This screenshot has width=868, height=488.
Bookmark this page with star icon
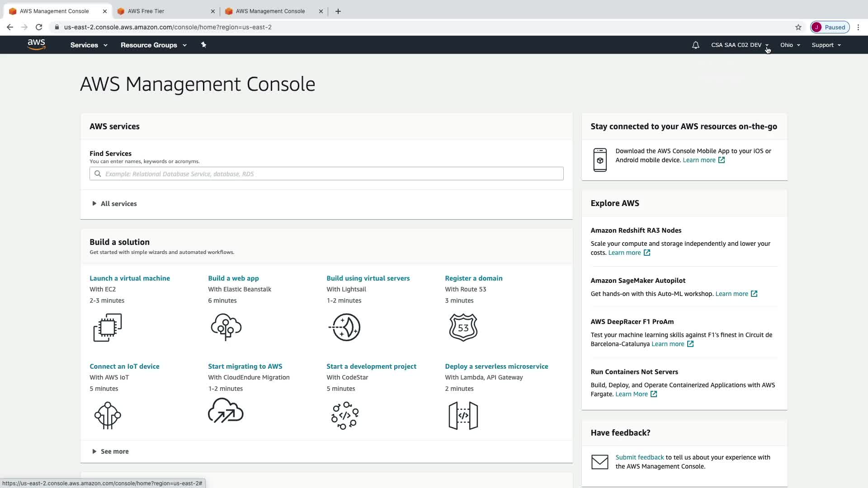point(798,27)
